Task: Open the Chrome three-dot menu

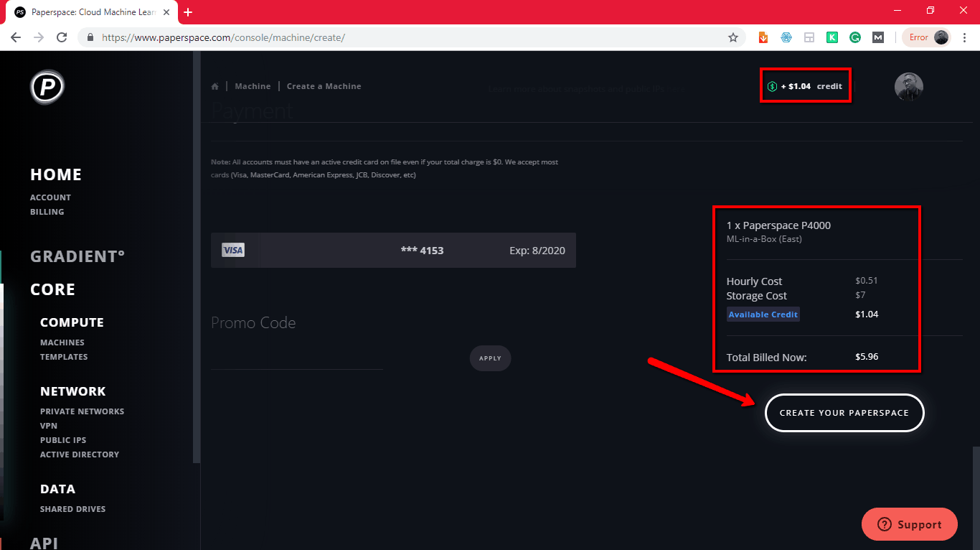Action: click(964, 37)
